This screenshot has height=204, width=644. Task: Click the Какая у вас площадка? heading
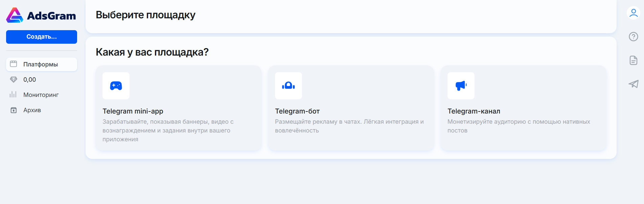pyautogui.click(x=152, y=52)
